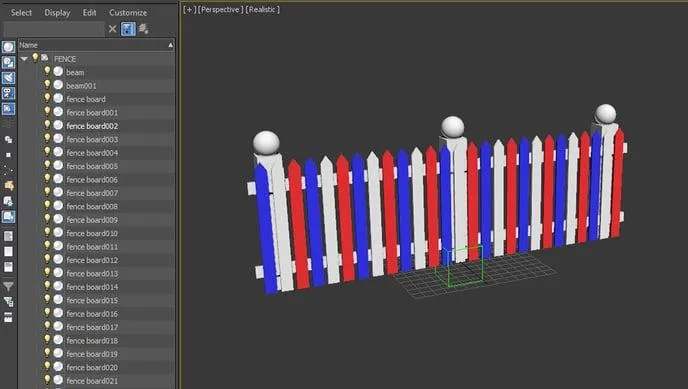Collapse the FENCE group tree arrow
Image resolution: width=688 pixels, height=389 pixels.
pyautogui.click(x=24, y=58)
